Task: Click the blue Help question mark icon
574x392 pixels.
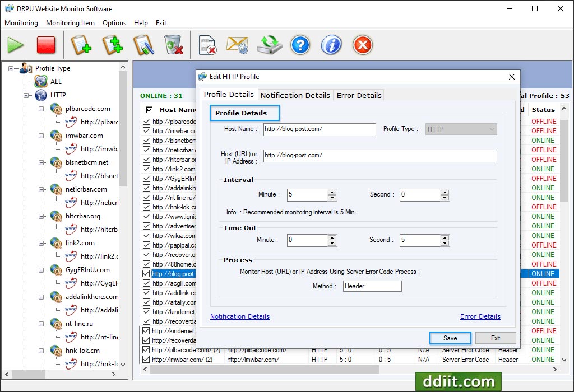Action: coord(300,45)
